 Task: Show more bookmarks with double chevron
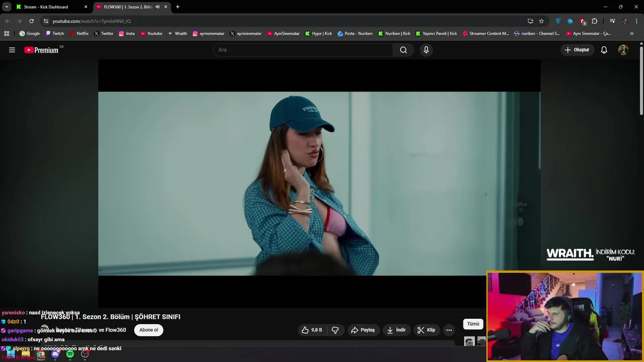632,34
